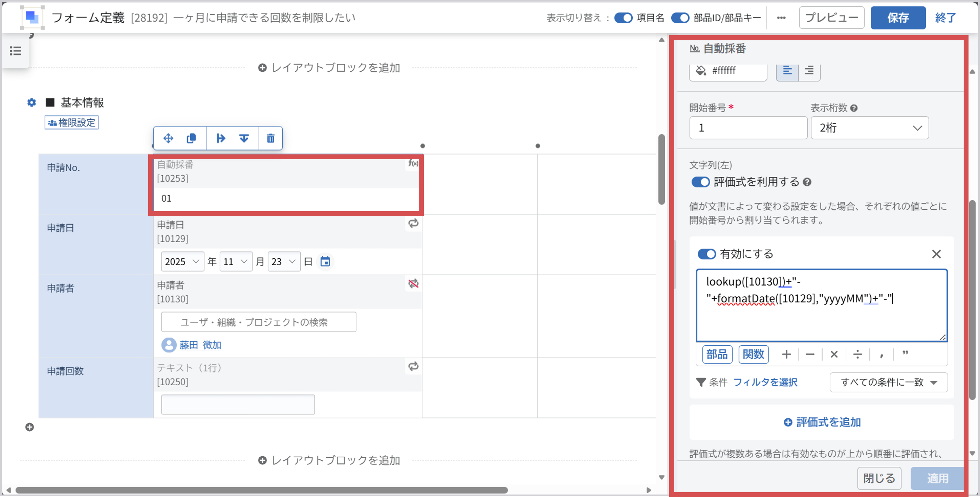Click help icon next to 表示桁数
Viewport: 980px width, 497px height.
854,108
